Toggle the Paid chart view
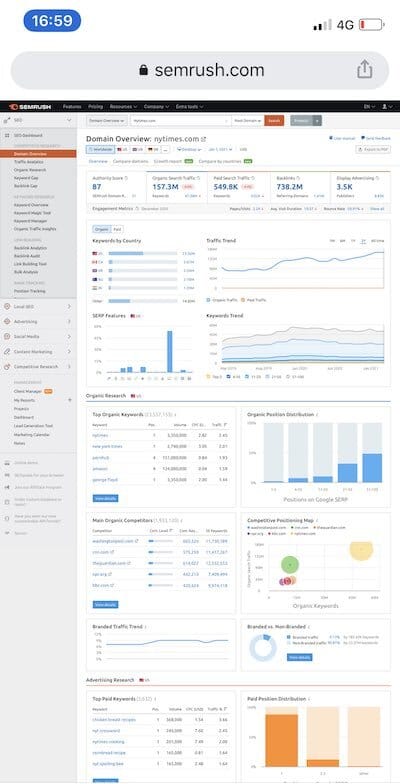400x784 pixels. pos(117,229)
